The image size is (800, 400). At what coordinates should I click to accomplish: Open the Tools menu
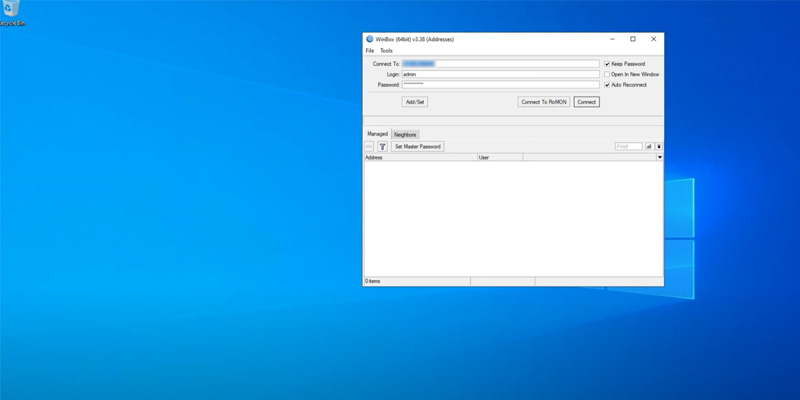point(387,51)
